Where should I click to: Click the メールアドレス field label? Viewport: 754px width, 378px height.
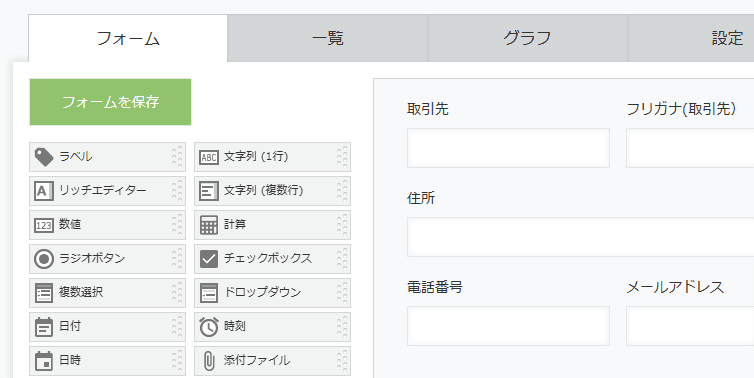(x=675, y=287)
